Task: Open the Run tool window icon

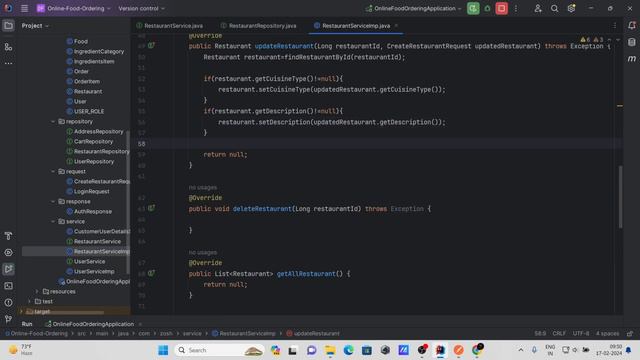Action: (x=8, y=269)
